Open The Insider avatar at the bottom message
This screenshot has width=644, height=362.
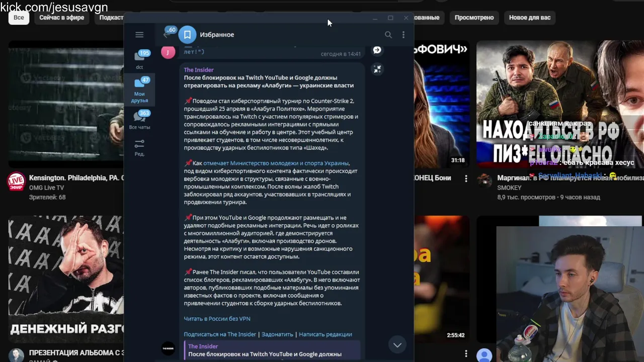click(168, 348)
